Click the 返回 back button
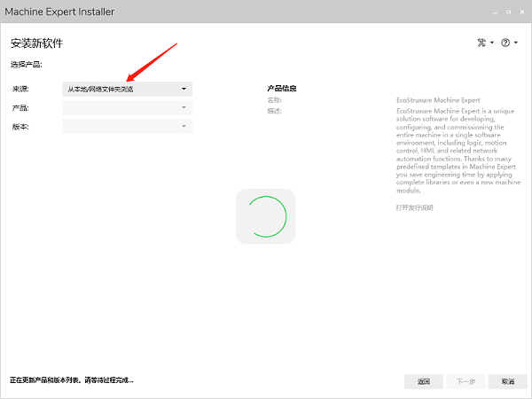Image resolution: width=532 pixels, height=399 pixels. coord(424,381)
